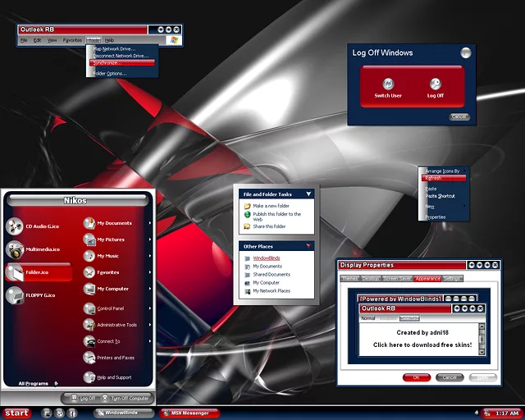Open My Pictures in Start menu

tap(110, 240)
